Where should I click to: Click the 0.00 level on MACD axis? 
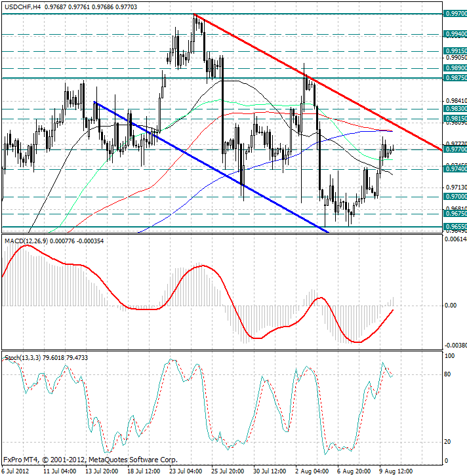click(x=451, y=306)
